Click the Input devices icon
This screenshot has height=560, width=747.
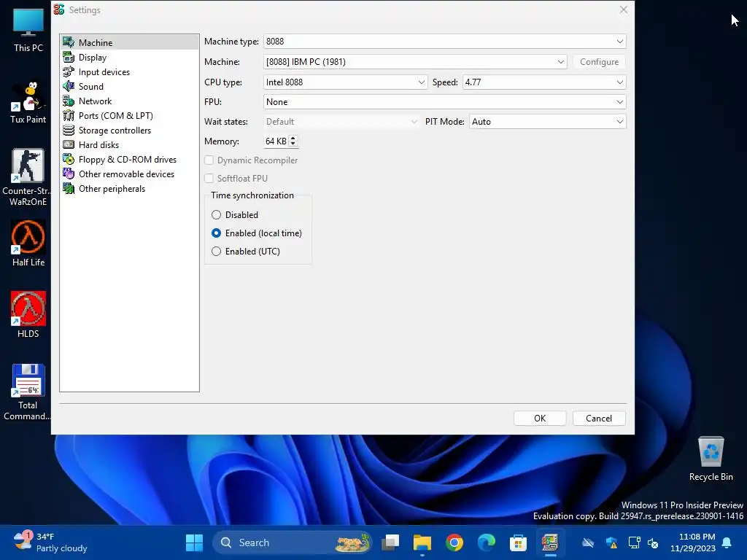[x=69, y=72]
